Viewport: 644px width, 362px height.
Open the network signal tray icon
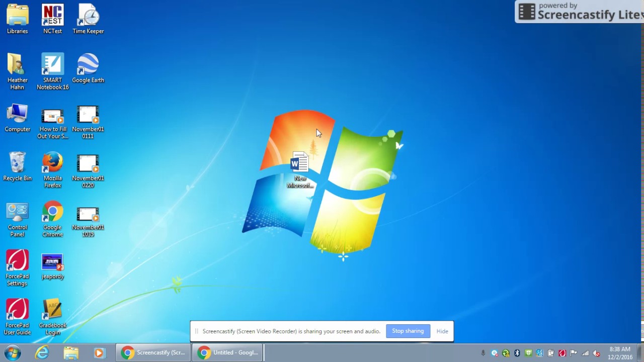(x=585, y=353)
